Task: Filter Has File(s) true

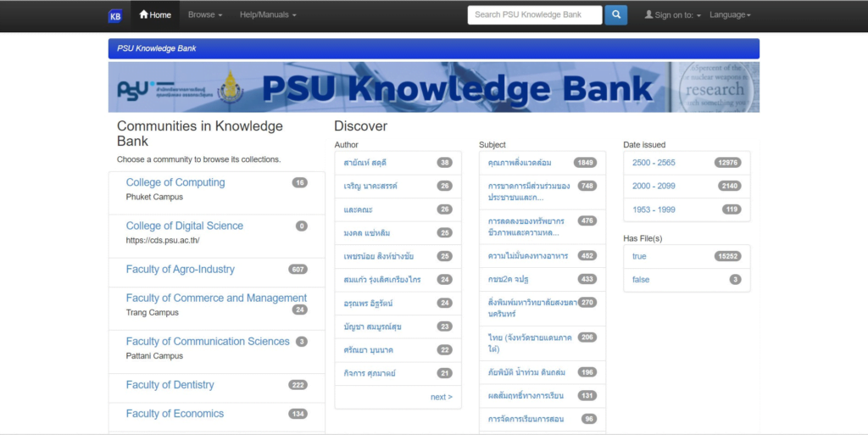Action: (x=639, y=256)
